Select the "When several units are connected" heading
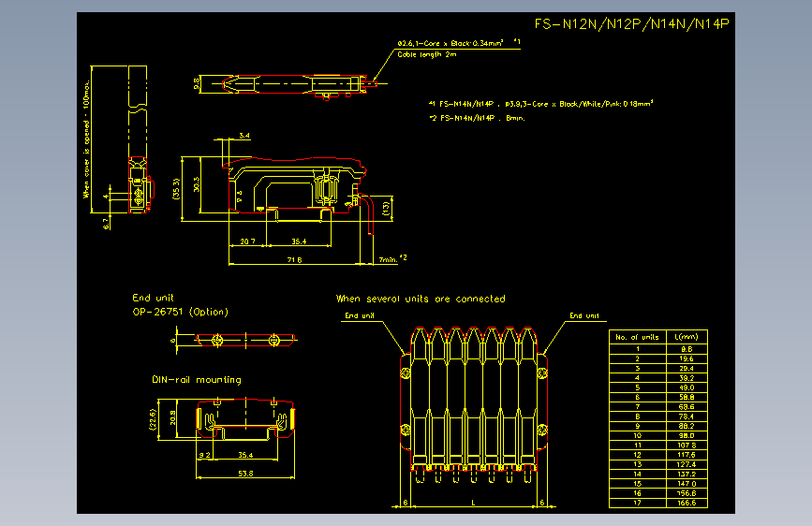Image resolution: width=812 pixels, height=526 pixels. pos(421,299)
